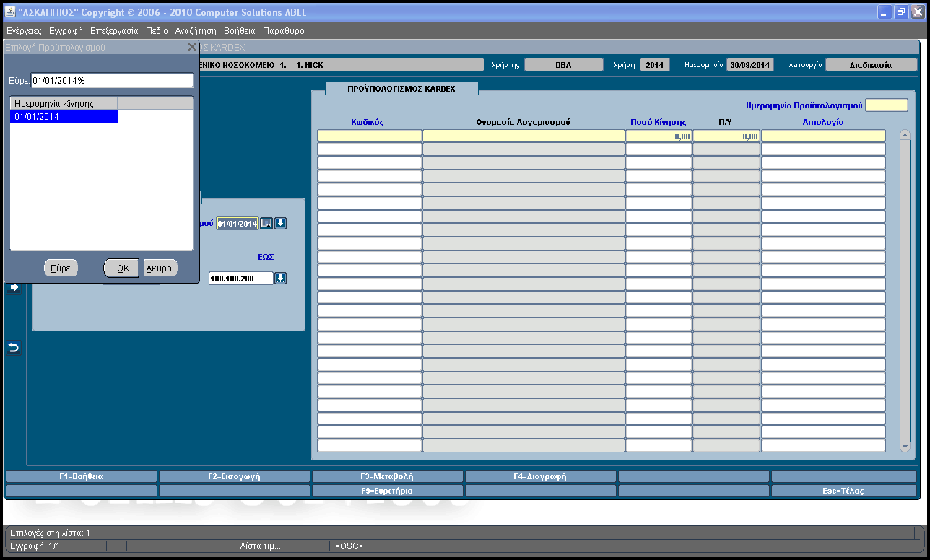Open the calendar icon beside the 01/01/2014 field
Viewport: 930px width, 560px height.
(x=266, y=224)
